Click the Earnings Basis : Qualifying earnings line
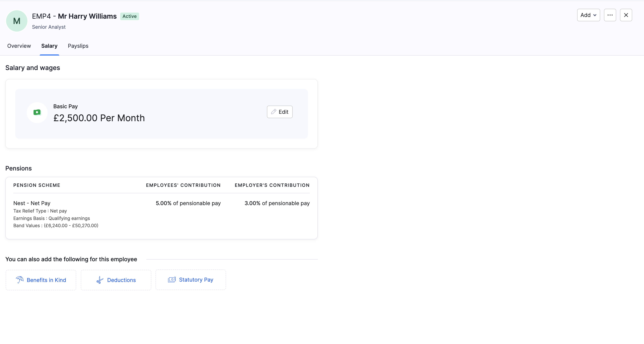Viewport: 644px width, 344px height. click(x=51, y=218)
